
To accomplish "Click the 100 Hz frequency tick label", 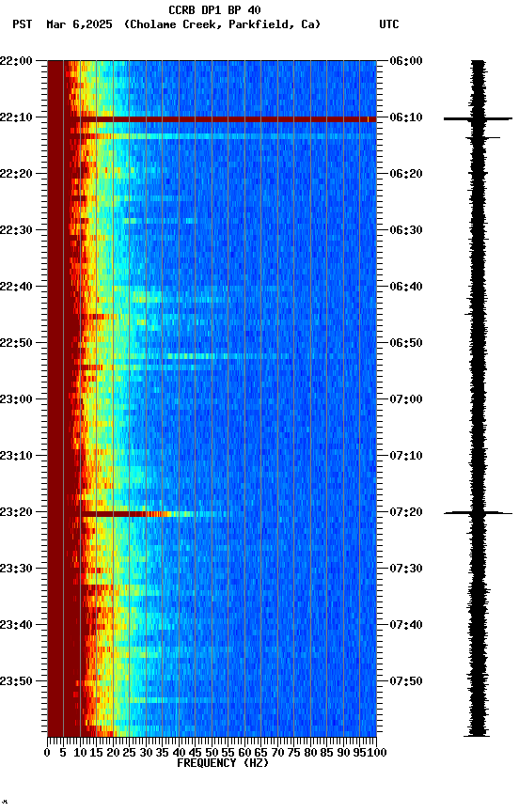I will 378,753.
